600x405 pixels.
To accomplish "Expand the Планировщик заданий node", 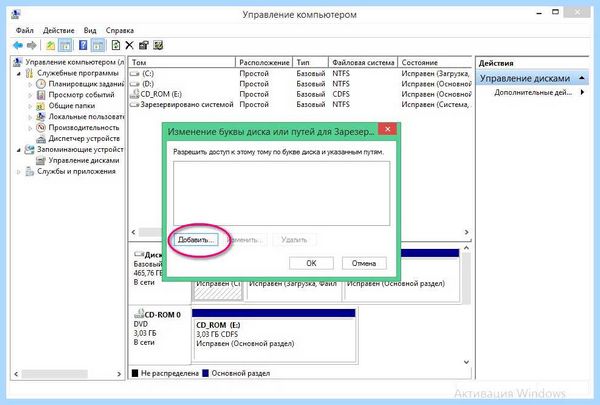I will (30, 84).
